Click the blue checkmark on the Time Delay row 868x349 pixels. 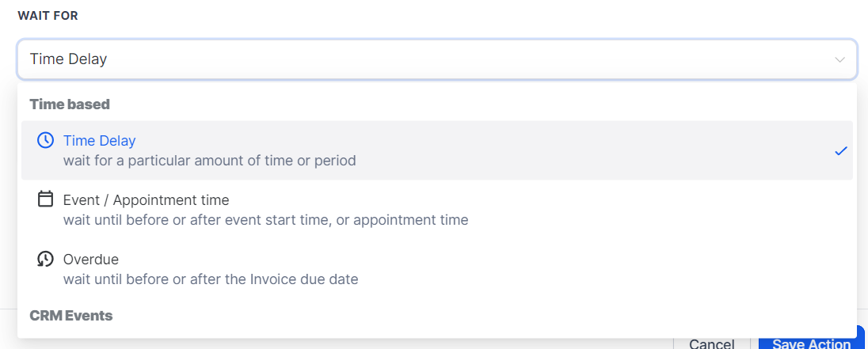tap(841, 150)
